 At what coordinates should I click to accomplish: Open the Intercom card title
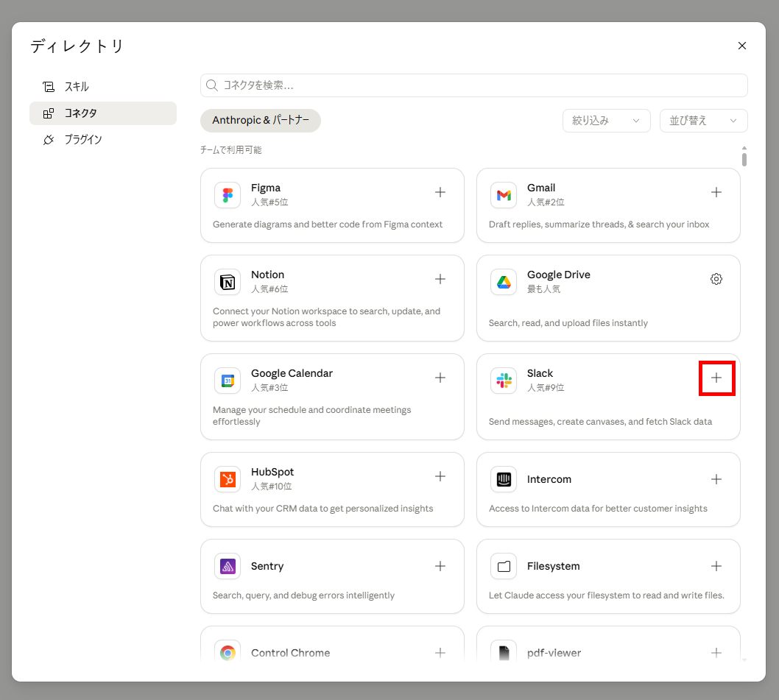pyautogui.click(x=549, y=479)
